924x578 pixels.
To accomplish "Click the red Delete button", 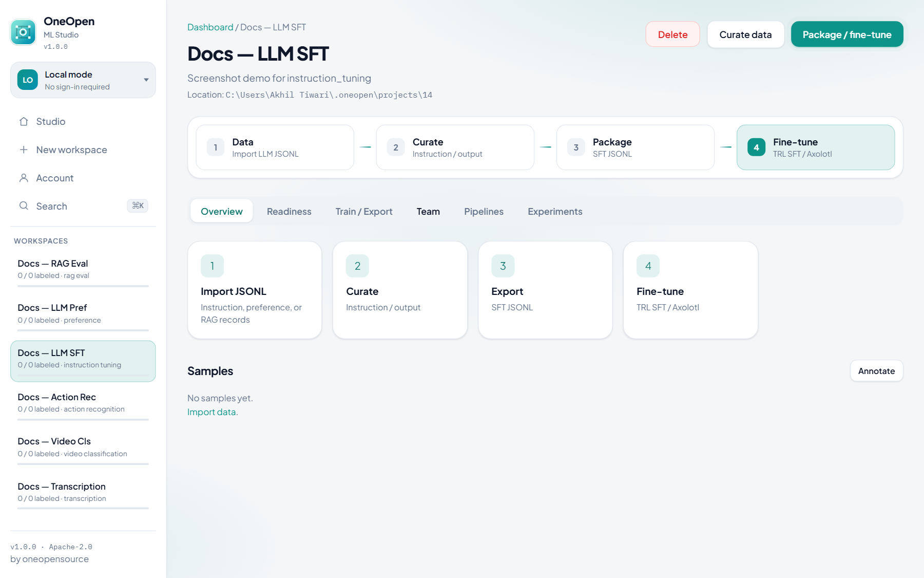I will 672,34.
